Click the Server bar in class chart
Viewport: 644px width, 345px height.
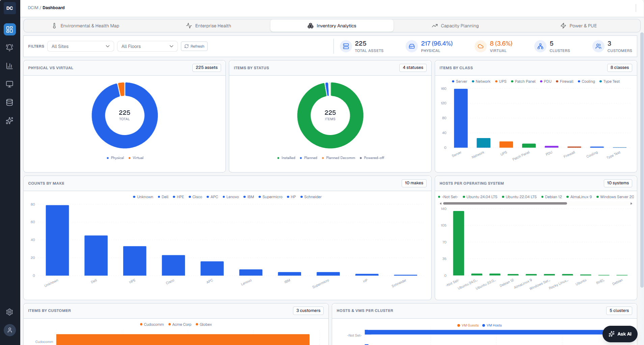tap(461, 118)
